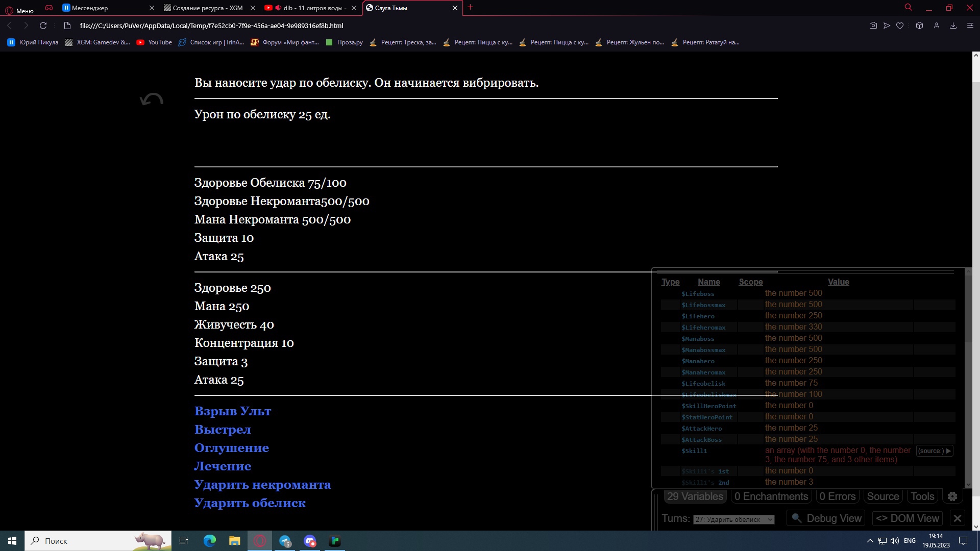The height and width of the screenshot is (551, 980).
Task: Mute the dlb YouTube tab audio
Action: [x=278, y=8]
